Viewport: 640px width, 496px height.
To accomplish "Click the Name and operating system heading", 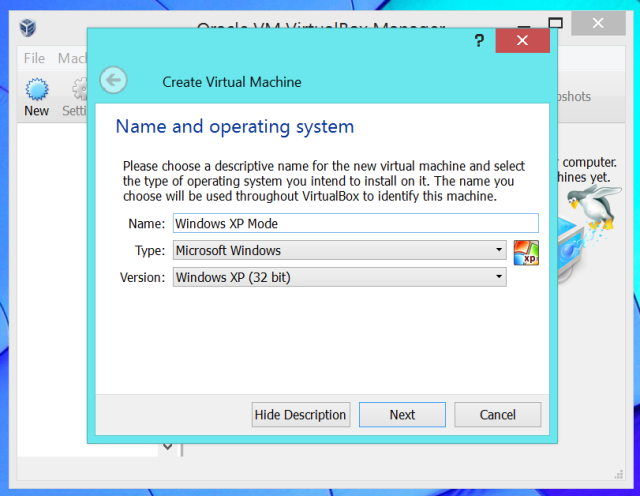I will coord(235,127).
